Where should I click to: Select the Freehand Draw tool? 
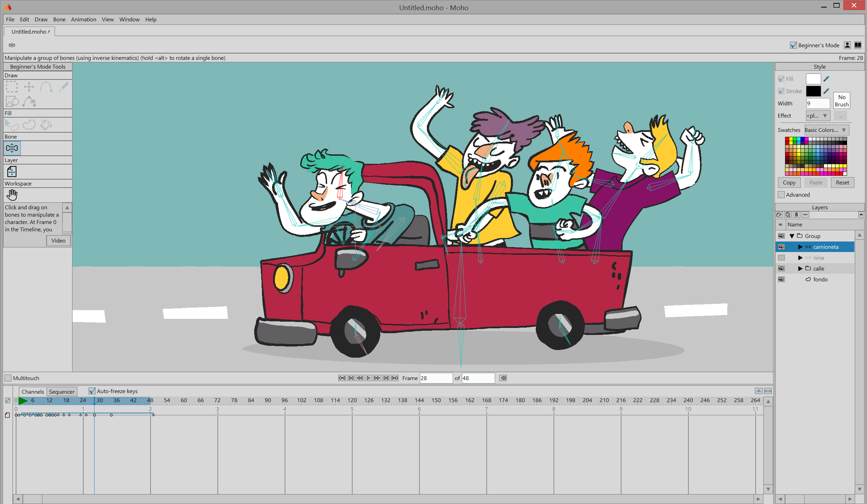coord(64,86)
